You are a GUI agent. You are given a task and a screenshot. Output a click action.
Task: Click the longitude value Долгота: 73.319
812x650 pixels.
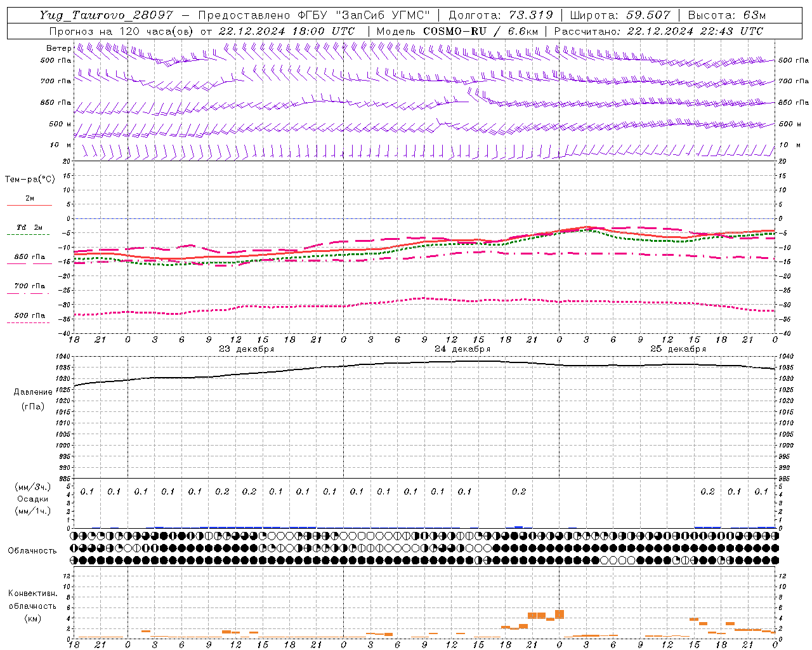(x=501, y=15)
